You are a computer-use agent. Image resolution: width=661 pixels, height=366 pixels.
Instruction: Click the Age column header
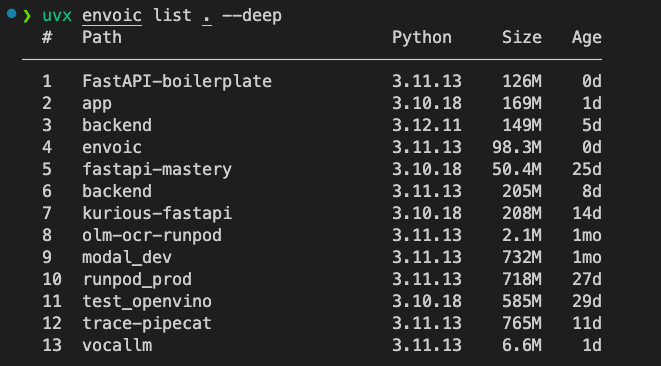[x=586, y=38]
